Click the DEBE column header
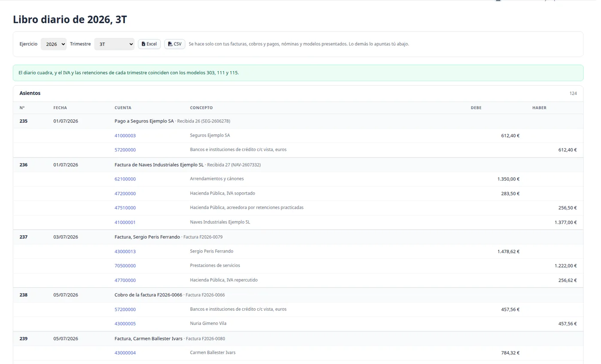Screen dimensions: 601x364 (476, 108)
